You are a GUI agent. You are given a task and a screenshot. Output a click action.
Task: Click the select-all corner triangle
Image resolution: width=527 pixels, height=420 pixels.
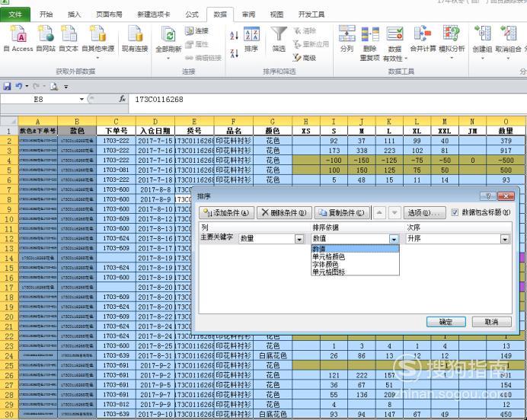click(9, 121)
